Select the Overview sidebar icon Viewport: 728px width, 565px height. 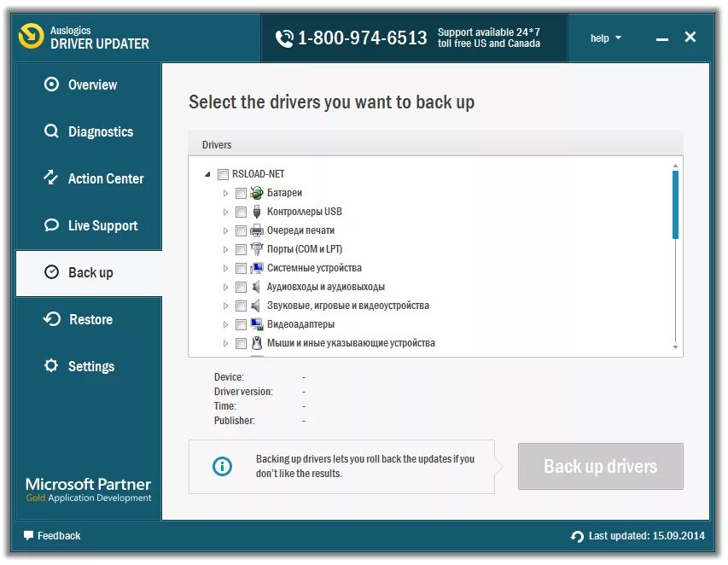click(51, 84)
